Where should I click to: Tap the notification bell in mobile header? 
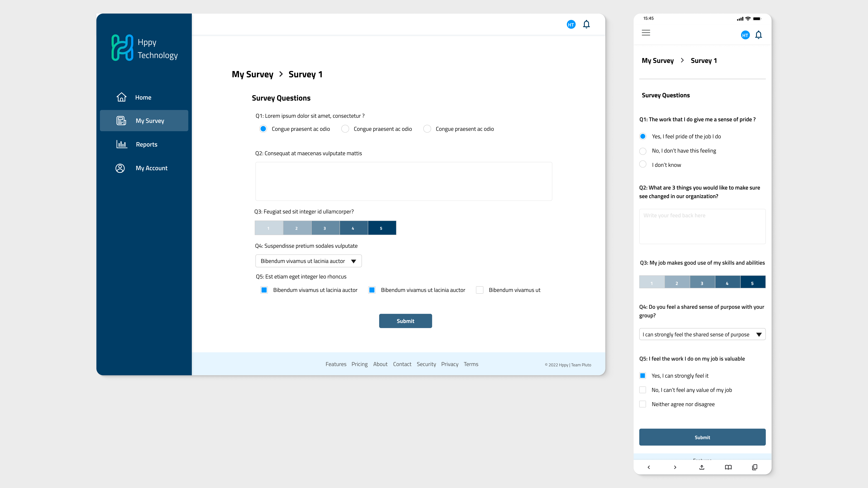click(x=758, y=35)
